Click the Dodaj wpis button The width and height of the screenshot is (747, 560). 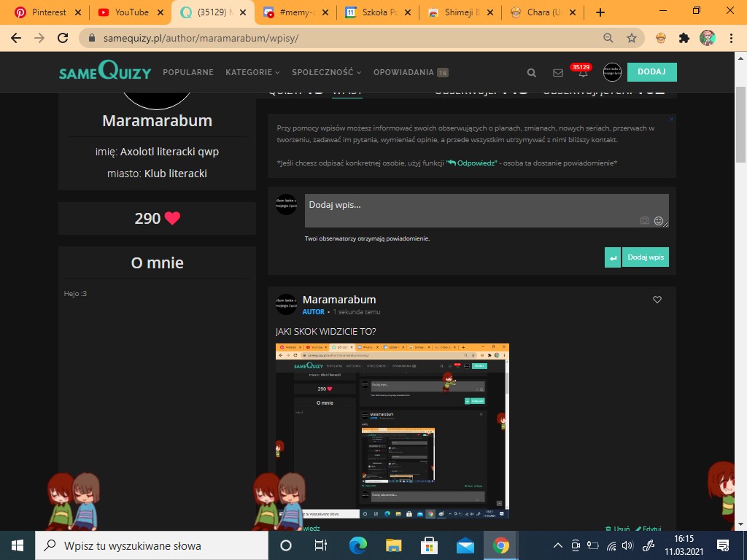pos(645,257)
